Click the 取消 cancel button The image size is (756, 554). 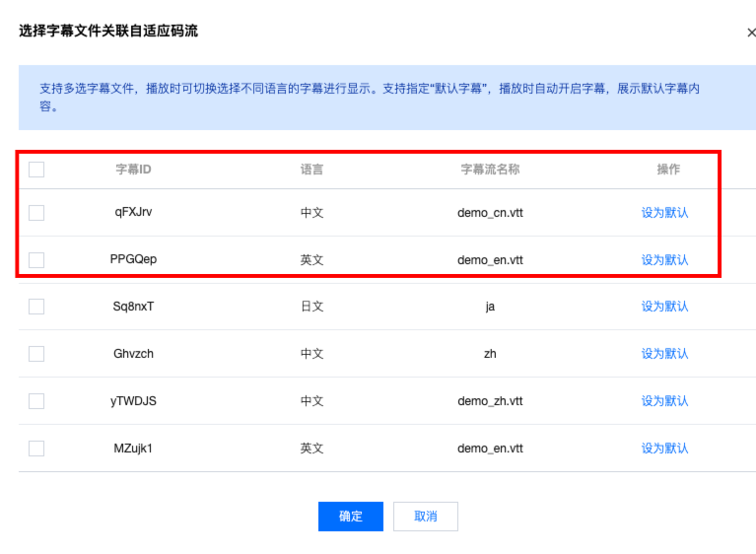pyautogui.click(x=425, y=517)
